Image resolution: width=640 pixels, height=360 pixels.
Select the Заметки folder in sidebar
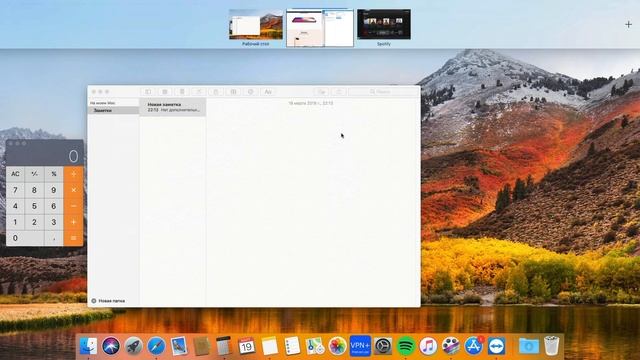click(x=113, y=111)
